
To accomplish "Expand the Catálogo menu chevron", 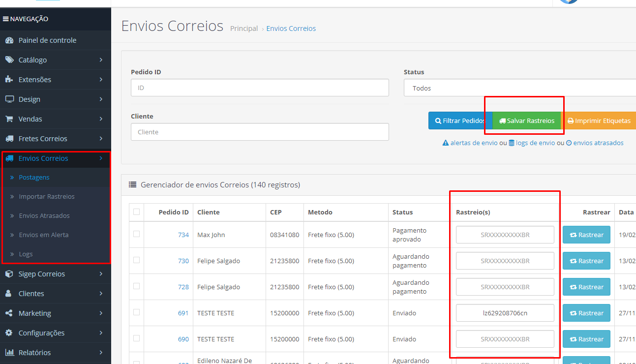I will point(101,60).
